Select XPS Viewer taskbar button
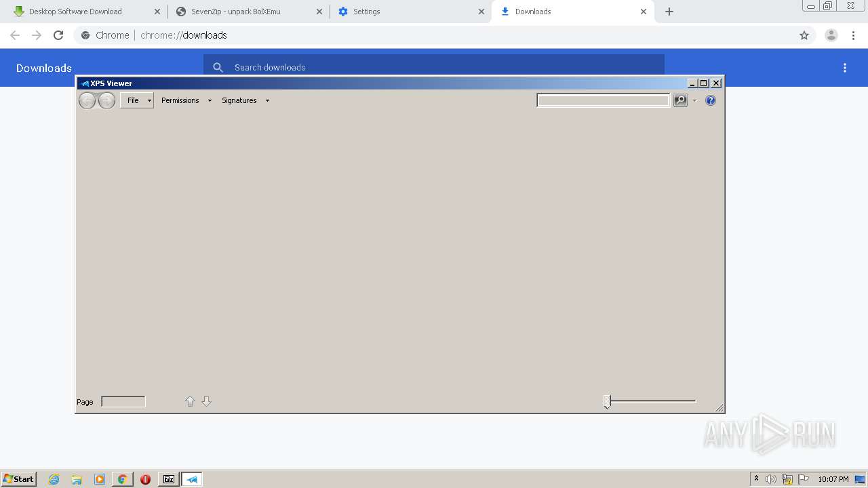The height and width of the screenshot is (488, 868). pyautogui.click(x=192, y=479)
